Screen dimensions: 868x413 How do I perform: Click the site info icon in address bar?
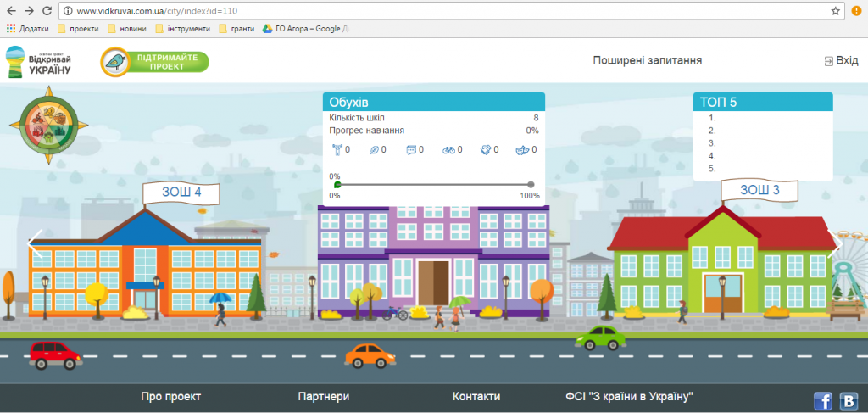coord(69,10)
